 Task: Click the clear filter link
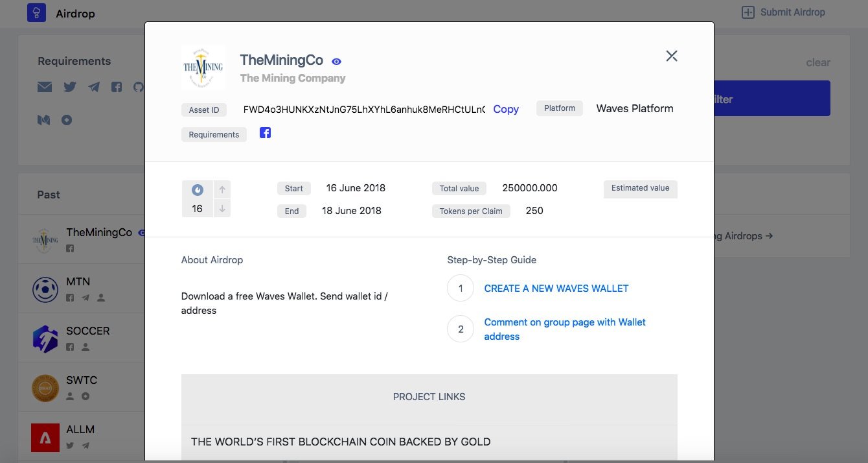[818, 62]
